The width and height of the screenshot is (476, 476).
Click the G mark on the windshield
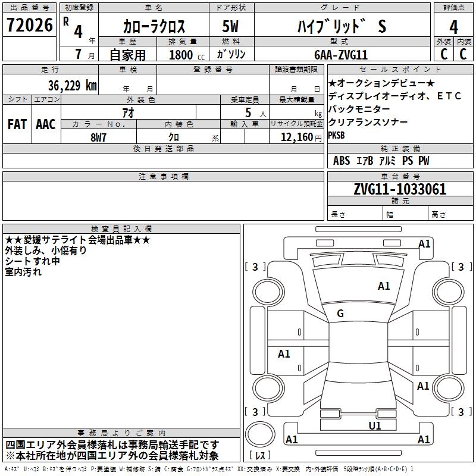340,314
